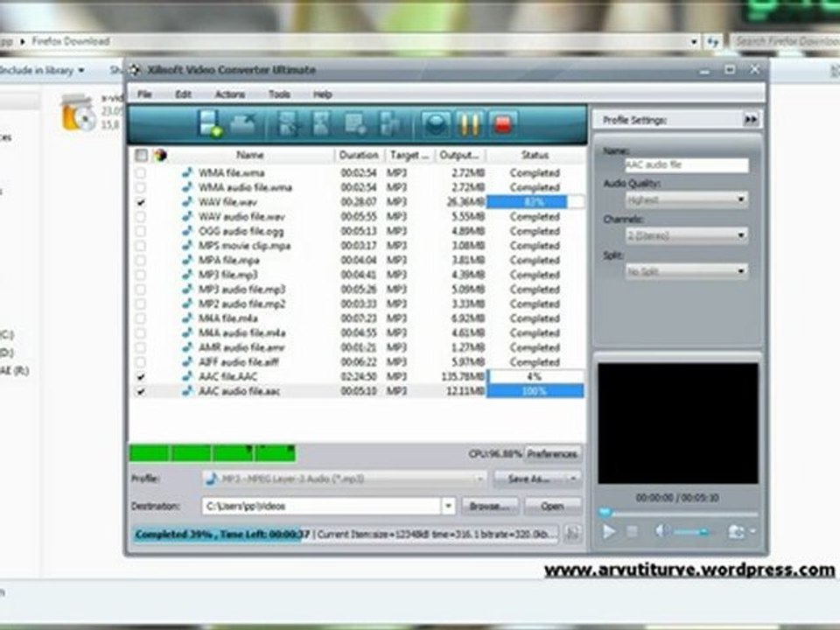This screenshot has width=840, height=630.
Task: Click the Add File toolbar icon
Action: click(x=210, y=123)
